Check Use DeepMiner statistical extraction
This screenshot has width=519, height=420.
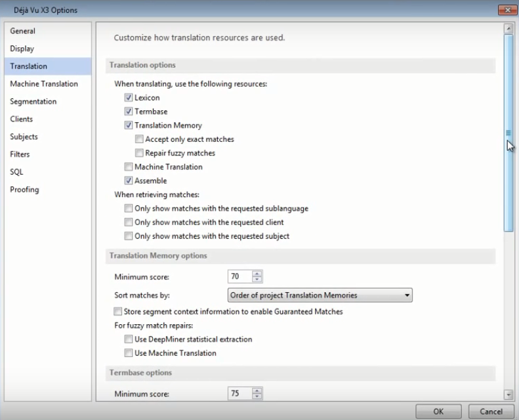tap(129, 339)
